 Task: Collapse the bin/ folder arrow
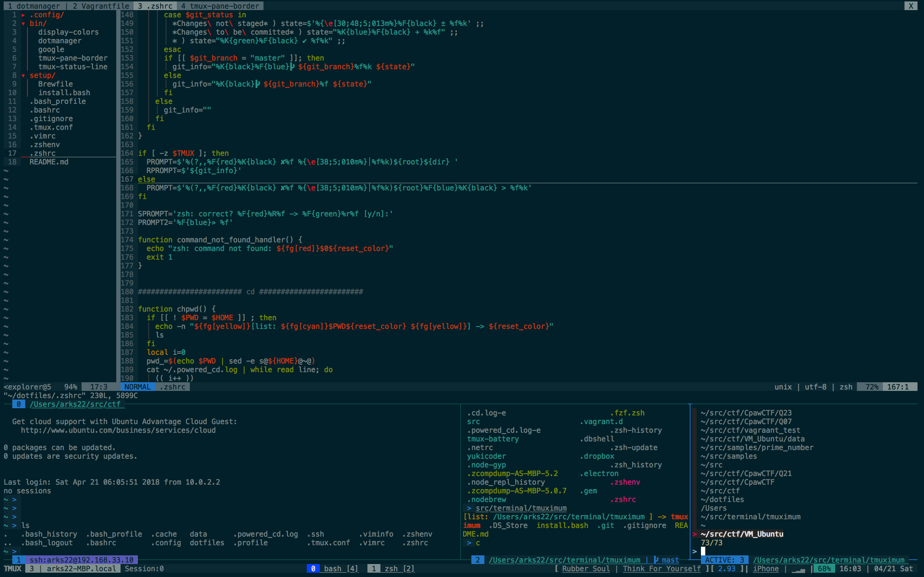23,24
